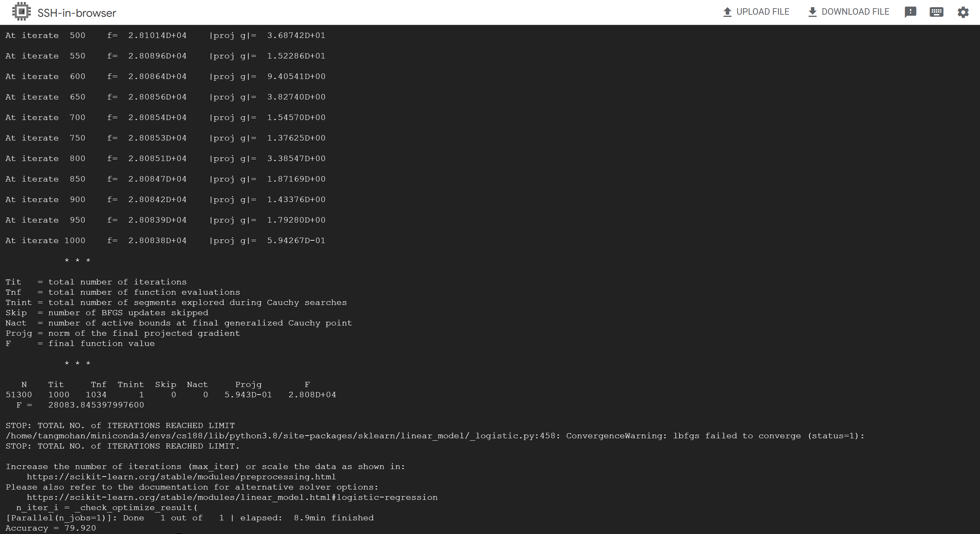Click the 'At iterate 650' output line
This screenshot has height=534, width=980.
coord(165,97)
